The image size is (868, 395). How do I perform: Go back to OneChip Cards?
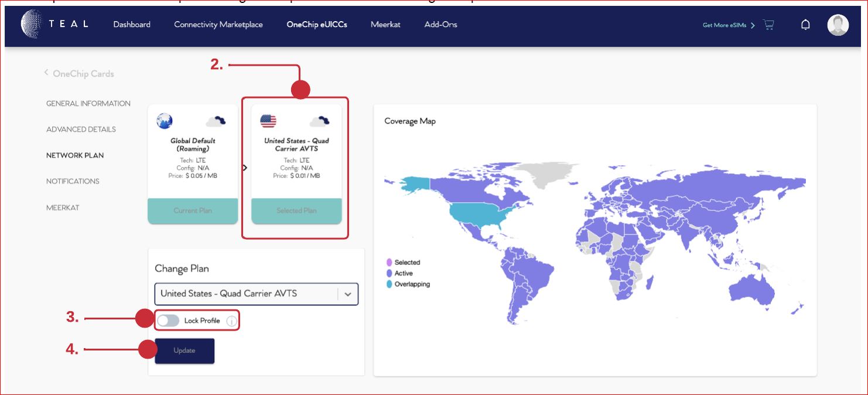(x=83, y=74)
